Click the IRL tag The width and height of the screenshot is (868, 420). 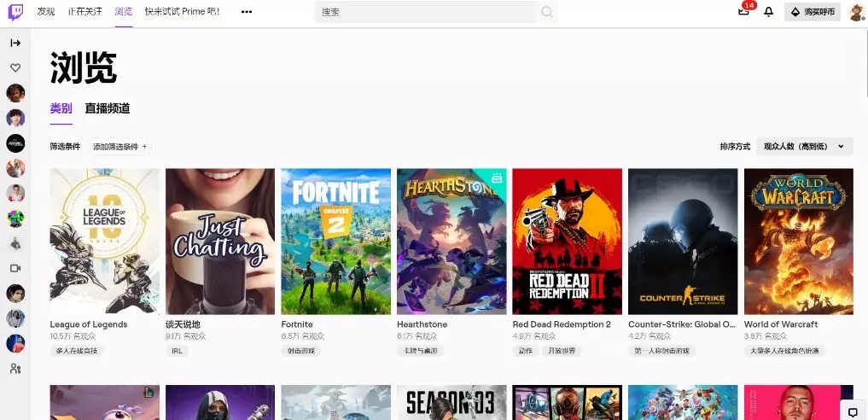pyautogui.click(x=177, y=351)
